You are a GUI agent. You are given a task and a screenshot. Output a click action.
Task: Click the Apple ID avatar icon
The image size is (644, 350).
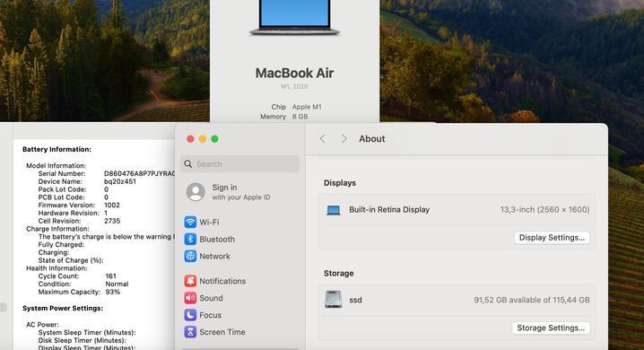click(196, 192)
